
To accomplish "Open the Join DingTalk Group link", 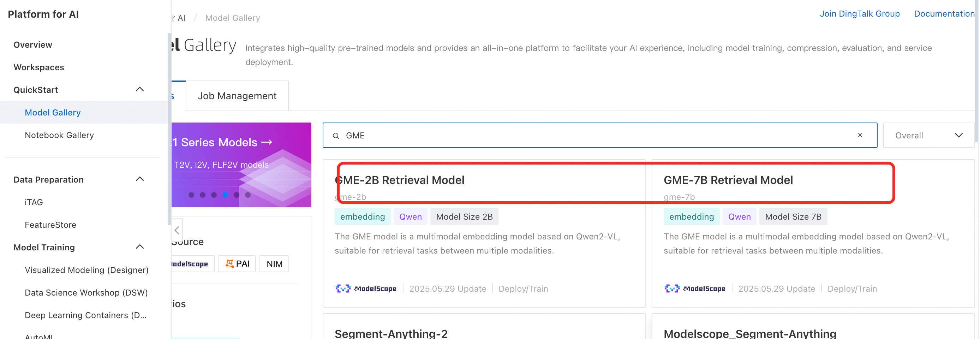I will coord(860,14).
